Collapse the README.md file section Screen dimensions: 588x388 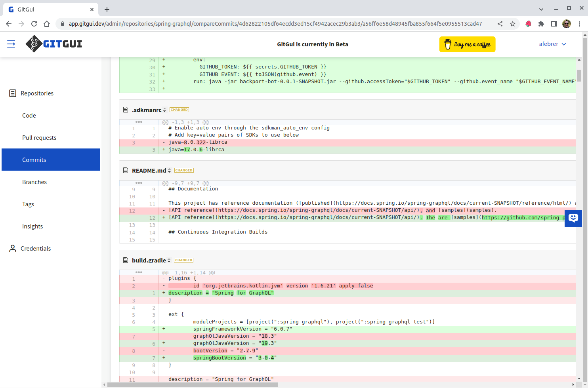(169, 171)
